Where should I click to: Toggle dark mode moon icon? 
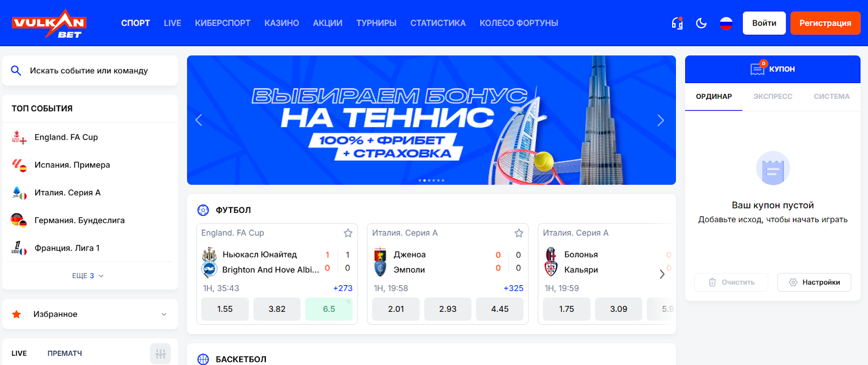point(701,23)
